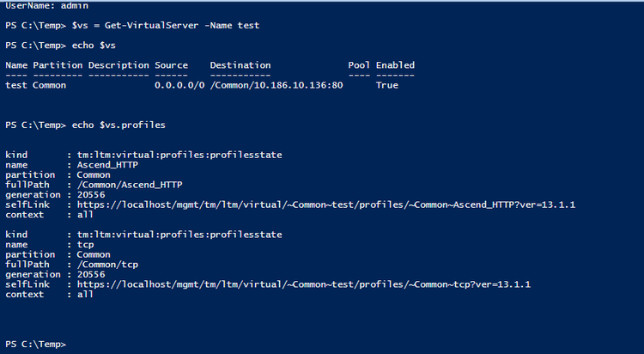
Task: Click the True value under Enabled
Action: [x=386, y=85]
